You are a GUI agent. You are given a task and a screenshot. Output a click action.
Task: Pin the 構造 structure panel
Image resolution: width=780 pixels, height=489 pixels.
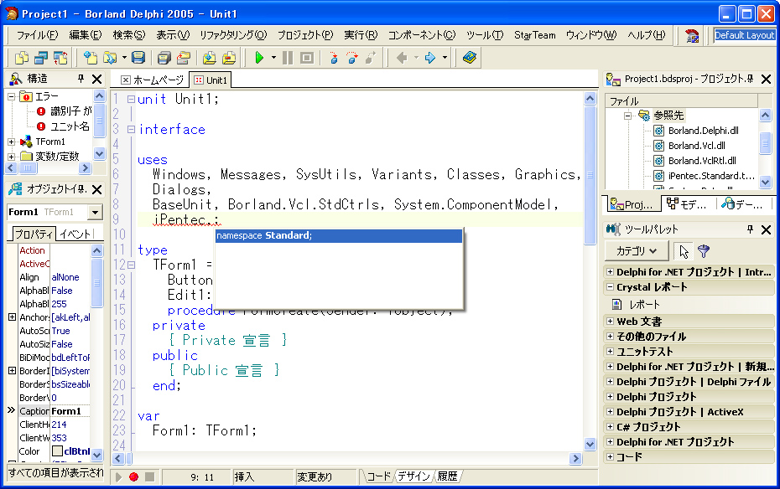click(x=80, y=79)
